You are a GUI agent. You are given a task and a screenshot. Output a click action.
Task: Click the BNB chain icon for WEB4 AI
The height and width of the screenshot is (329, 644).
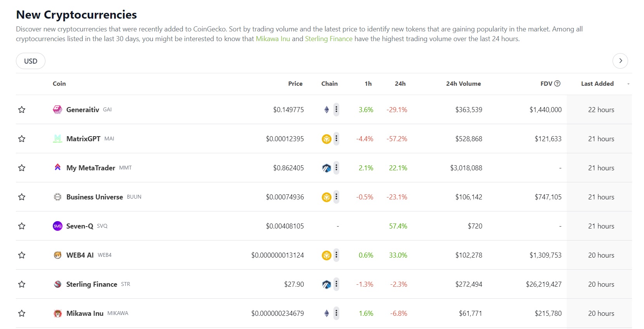coord(326,255)
